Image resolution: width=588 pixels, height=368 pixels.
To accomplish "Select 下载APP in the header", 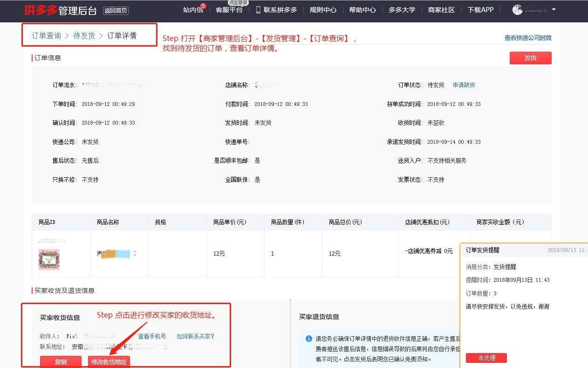I will click(480, 10).
